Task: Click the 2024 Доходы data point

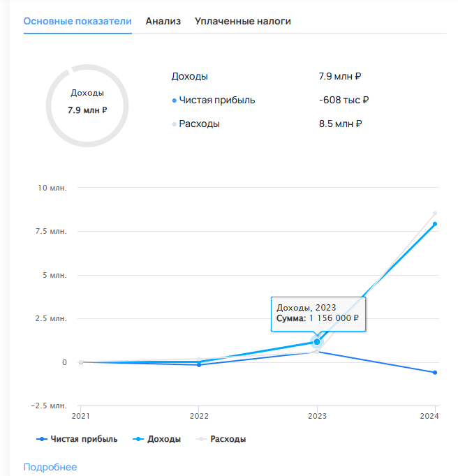Action: coord(435,224)
